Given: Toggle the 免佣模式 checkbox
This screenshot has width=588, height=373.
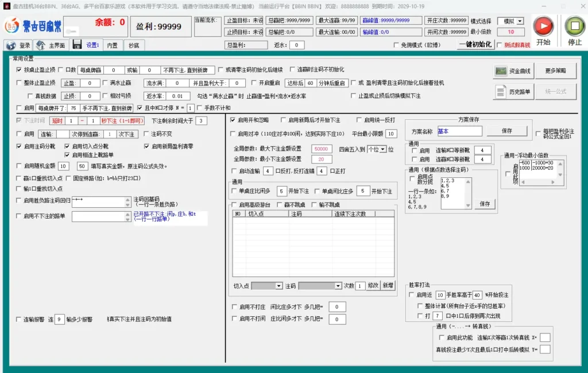Looking at the screenshot, I should coord(396,45).
